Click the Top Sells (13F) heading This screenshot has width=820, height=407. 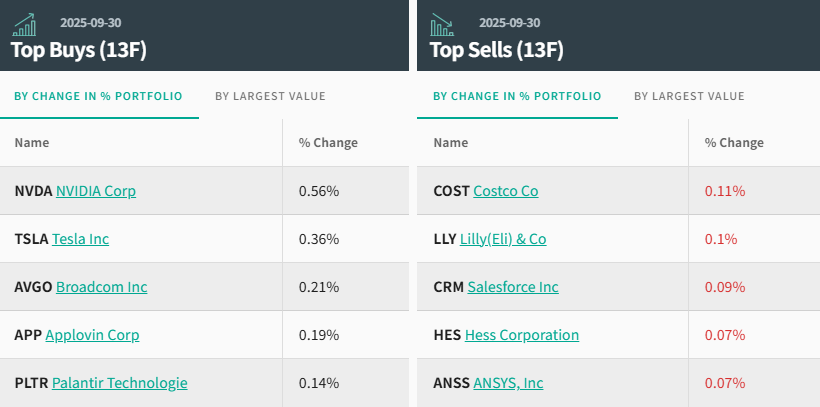click(497, 49)
